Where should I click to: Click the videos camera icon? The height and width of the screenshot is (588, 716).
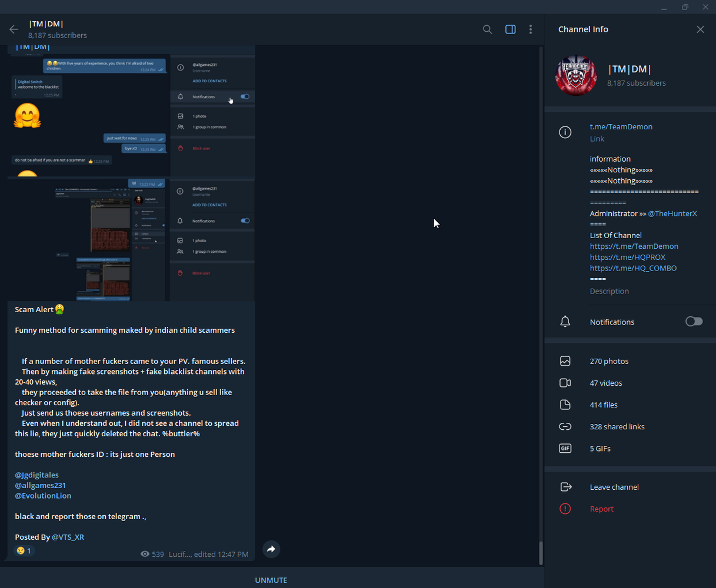(565, 383)
